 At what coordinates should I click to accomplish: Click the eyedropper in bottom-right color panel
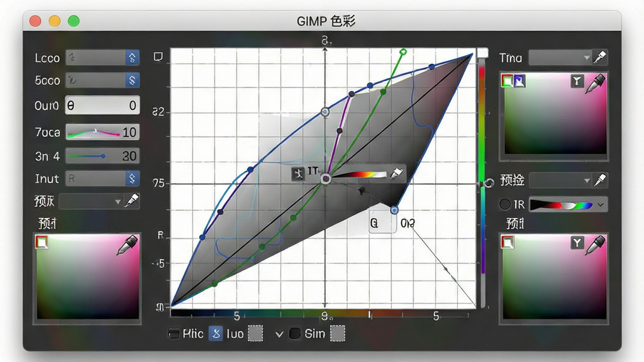[595, 244]
